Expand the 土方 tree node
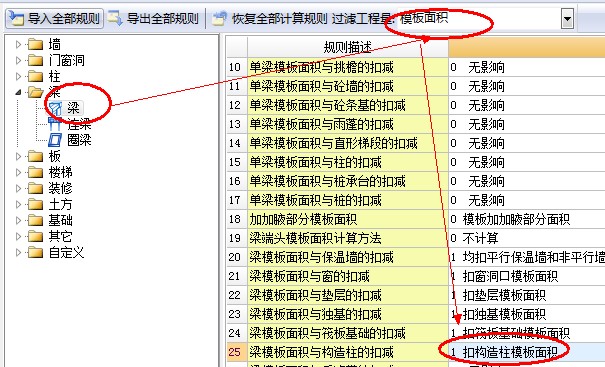The image size is (605, 367). (x=18, y=204)
